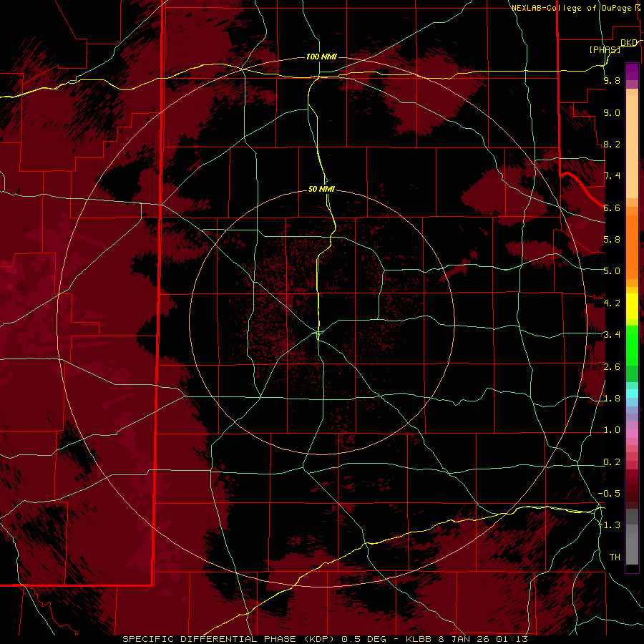This screenshot has height=644, width=644.
Task: Click the DKD label above the colorbar
Action: (x=629, y=43)
